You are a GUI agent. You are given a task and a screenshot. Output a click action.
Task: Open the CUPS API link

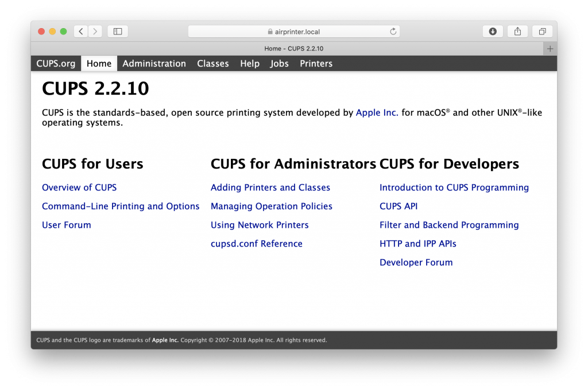click(x=399, y=206)
